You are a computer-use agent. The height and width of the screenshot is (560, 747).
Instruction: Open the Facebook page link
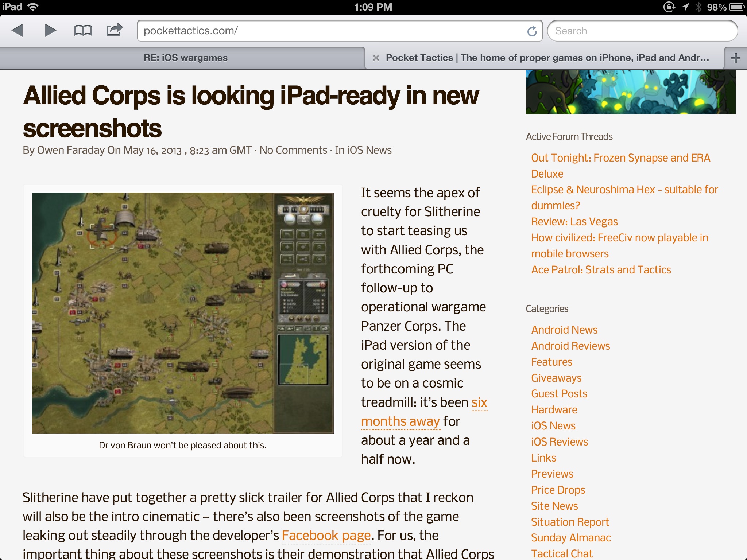326,536
